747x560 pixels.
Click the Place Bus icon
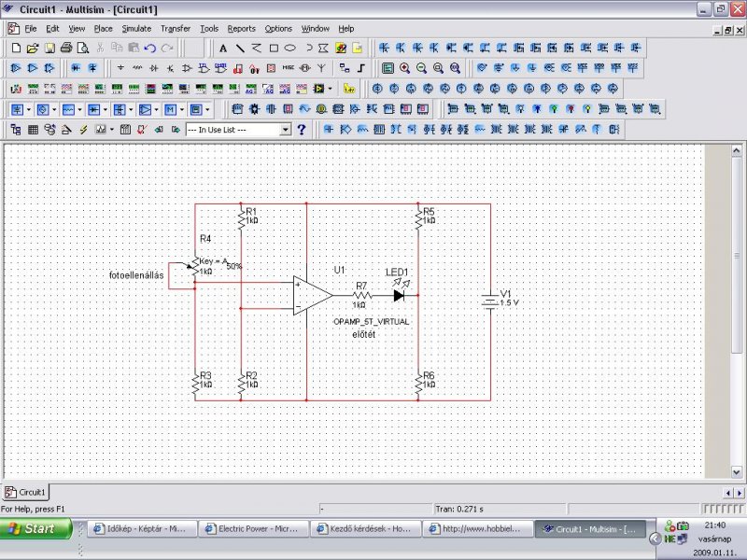click(x=361, y=68)
